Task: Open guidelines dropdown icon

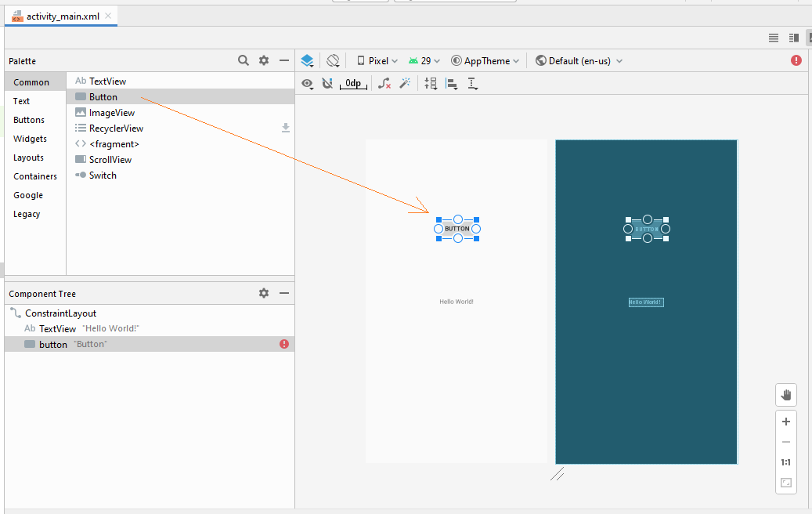Action: pos(472,83)
